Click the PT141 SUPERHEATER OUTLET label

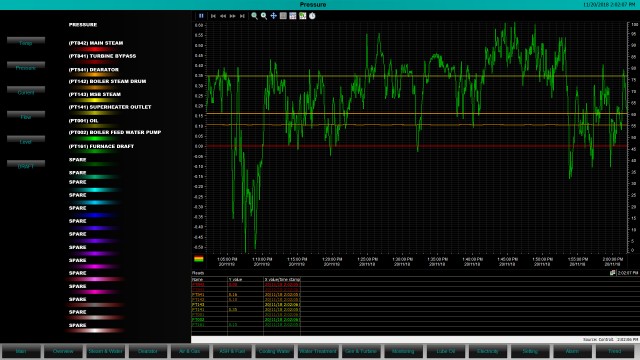(110, 107)
